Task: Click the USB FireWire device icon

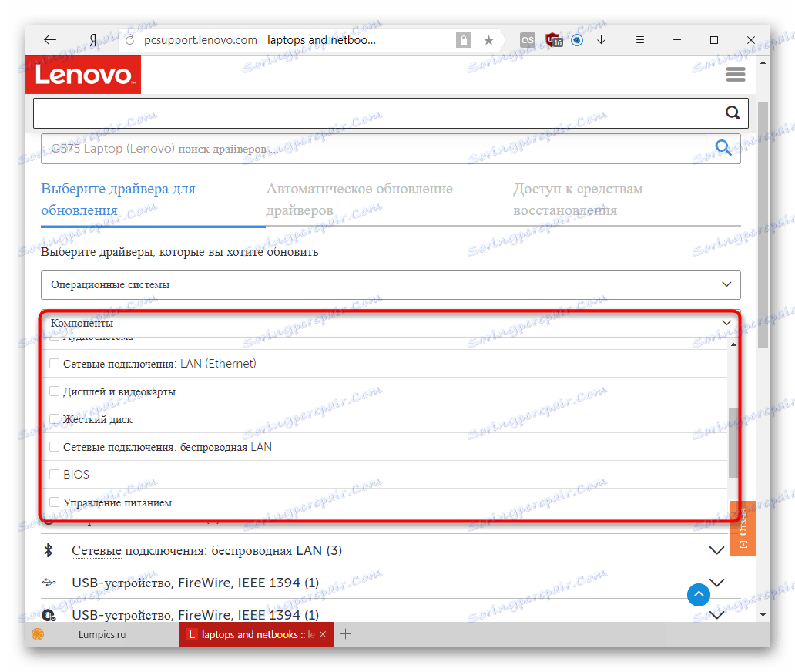Action: (50, 583)
